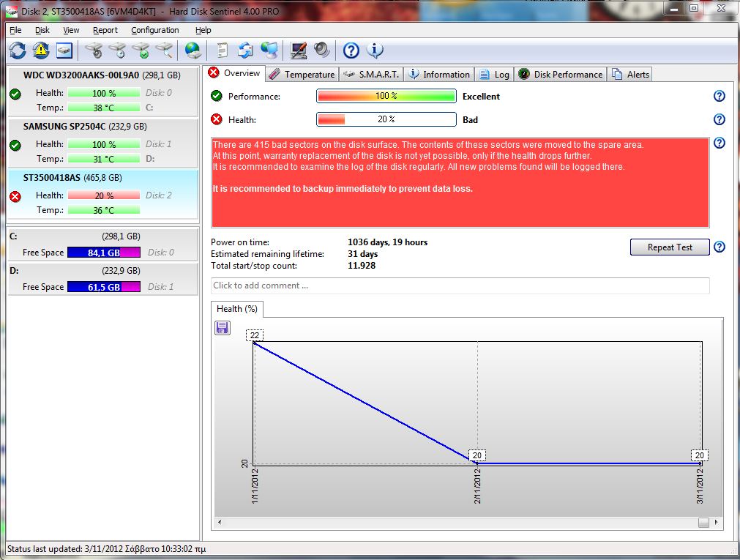Switch to the S.M.A.R.T. tab

(371, 74)
